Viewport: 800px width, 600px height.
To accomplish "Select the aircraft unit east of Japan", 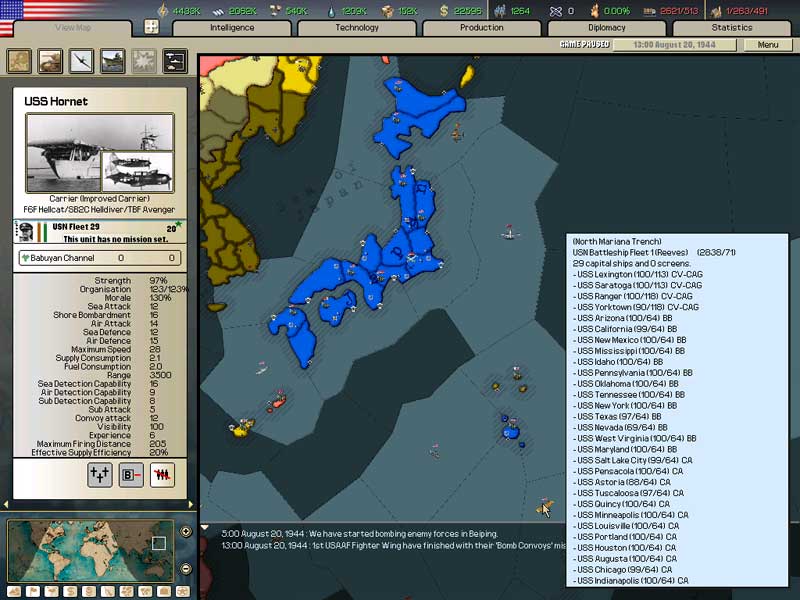I will click(x=510, y=233).
